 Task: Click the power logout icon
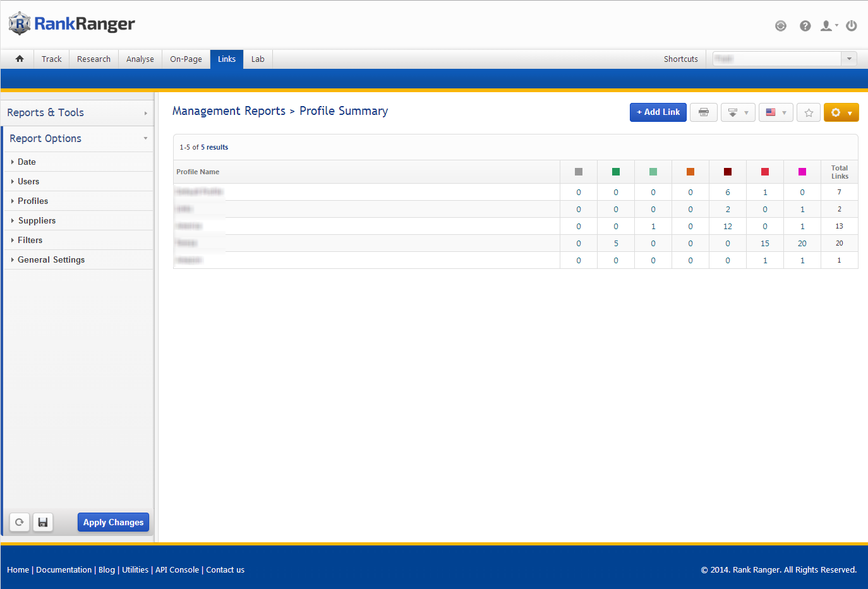[852, 26]
